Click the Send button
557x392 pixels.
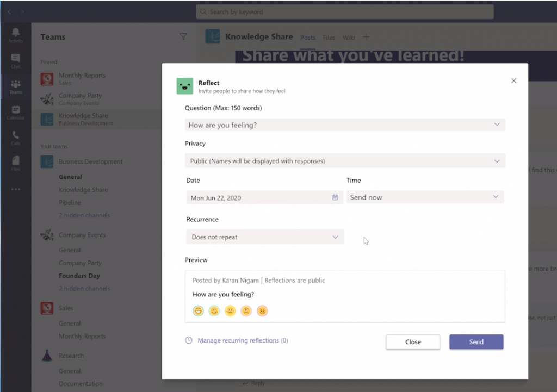(x=476, y=341)
